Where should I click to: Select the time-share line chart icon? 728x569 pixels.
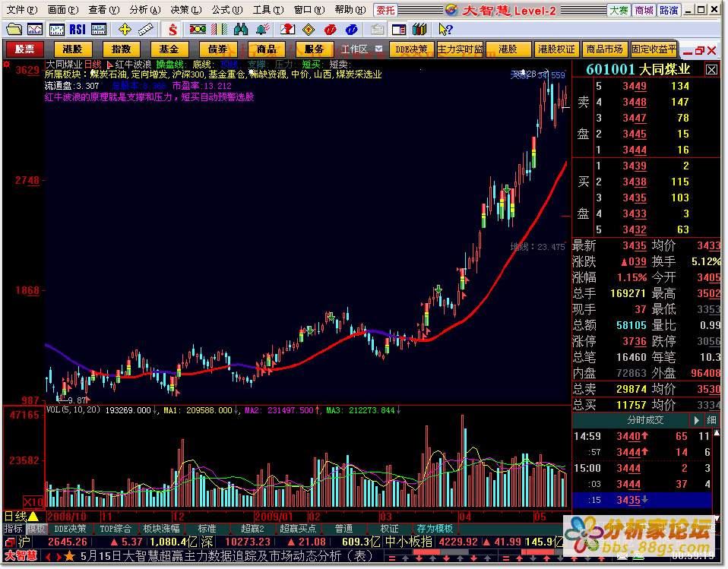click(35, 30)
